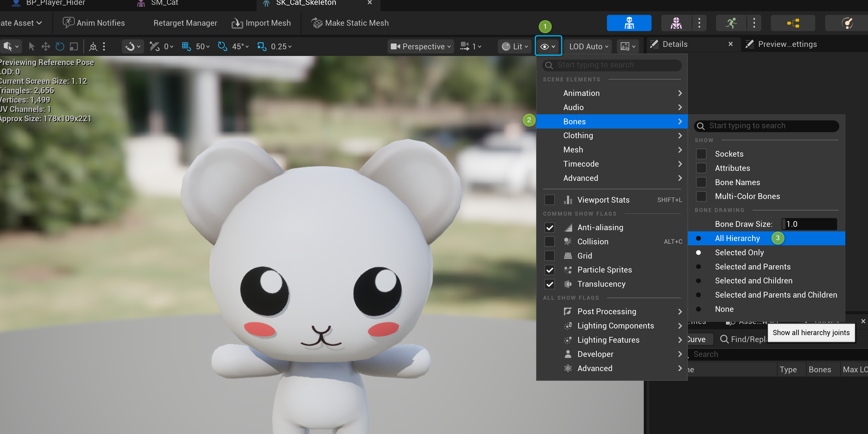The width and height of the screenshot is (868, 434).
Task: Open the Animation Blueprint mode icon
Action: [793, 23]
